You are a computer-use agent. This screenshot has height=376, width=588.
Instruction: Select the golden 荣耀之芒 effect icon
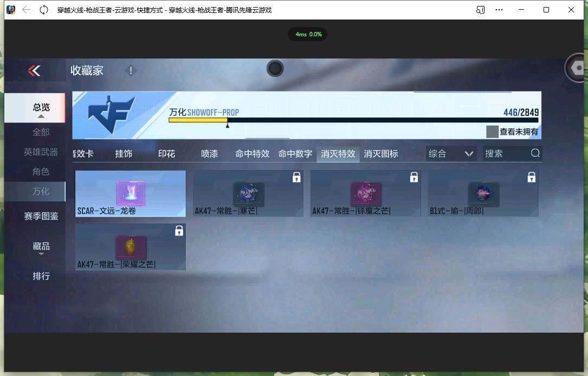click(131, 247)
